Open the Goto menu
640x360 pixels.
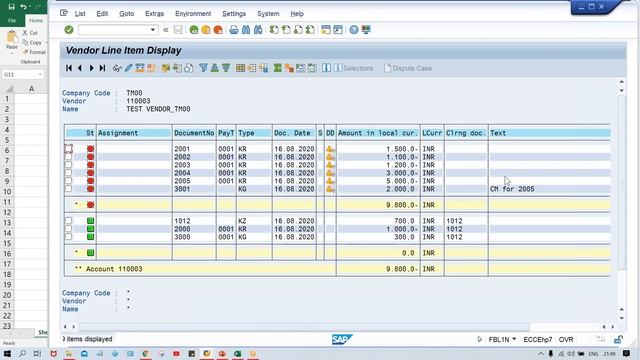(x=127, y=13)
